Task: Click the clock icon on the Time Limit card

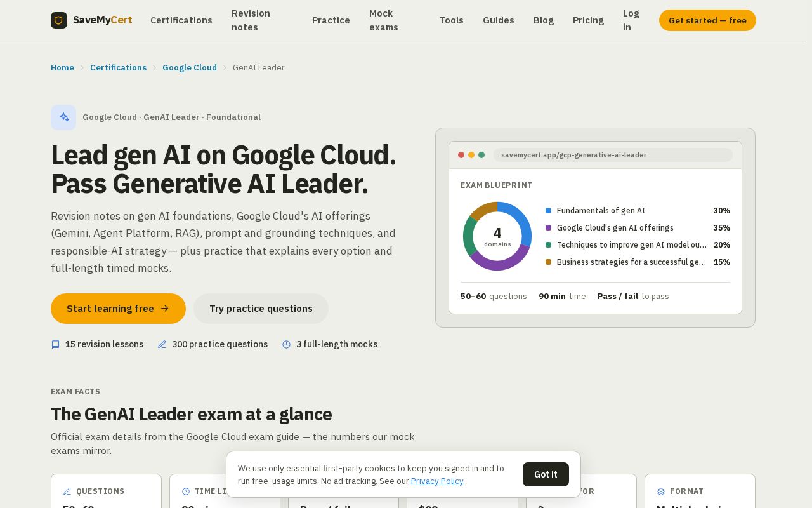Action: [186, 491]
